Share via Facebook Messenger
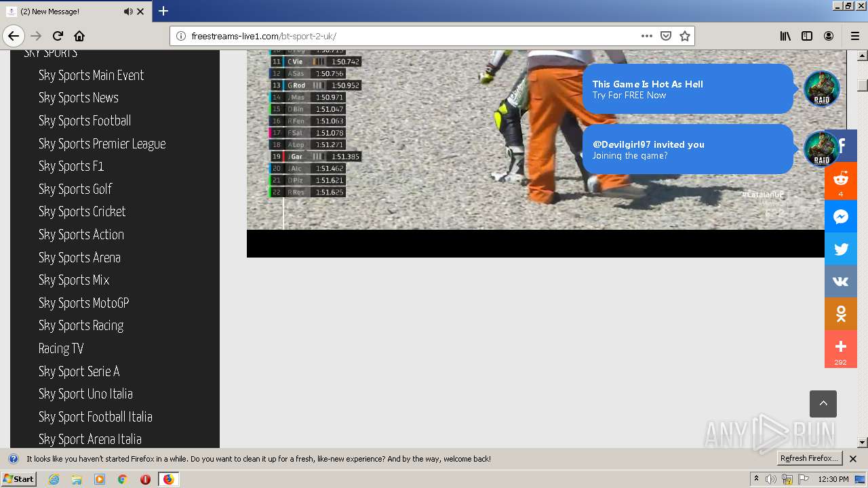Viewport: 868px width, 488px height. 841,216
